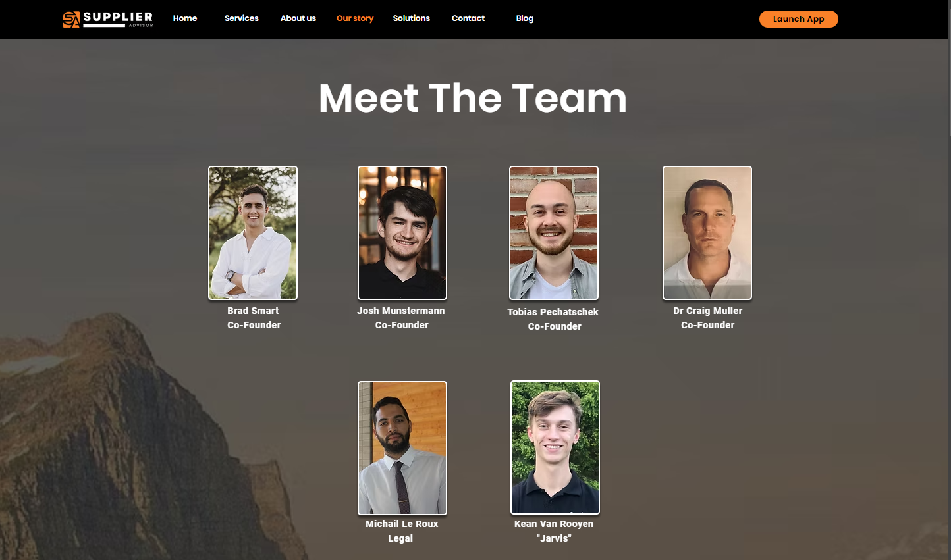Select Josh Munstermann's portrait
The image size is (951, 560).
pyautogui.click(x=402, y=233)
